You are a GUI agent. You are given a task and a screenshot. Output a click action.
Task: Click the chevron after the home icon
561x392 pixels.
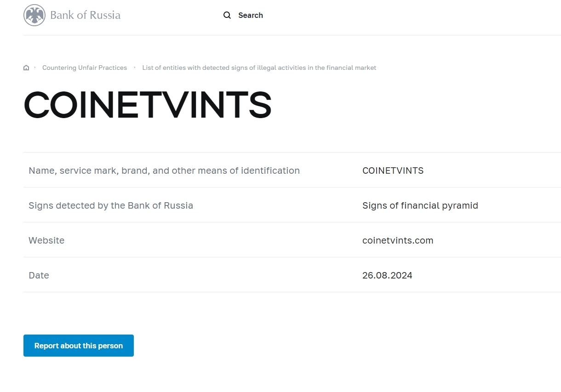point(35,68)
